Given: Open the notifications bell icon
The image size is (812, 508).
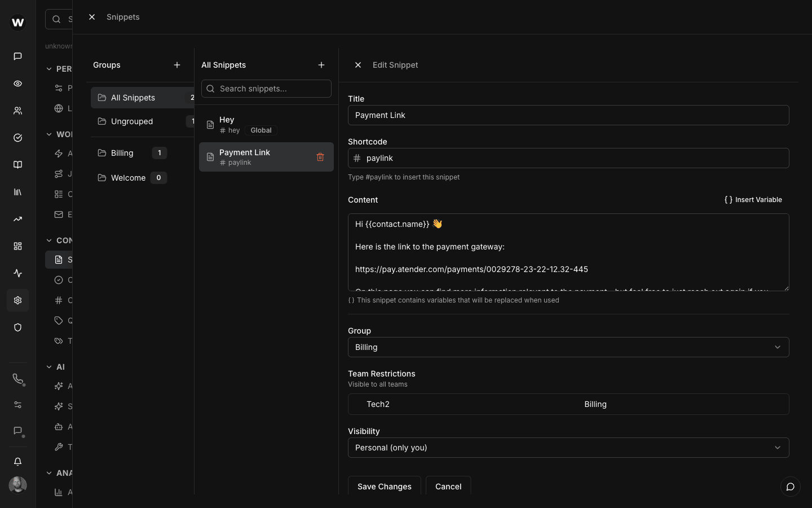Looking at the screenshot, I should point(17,462).
